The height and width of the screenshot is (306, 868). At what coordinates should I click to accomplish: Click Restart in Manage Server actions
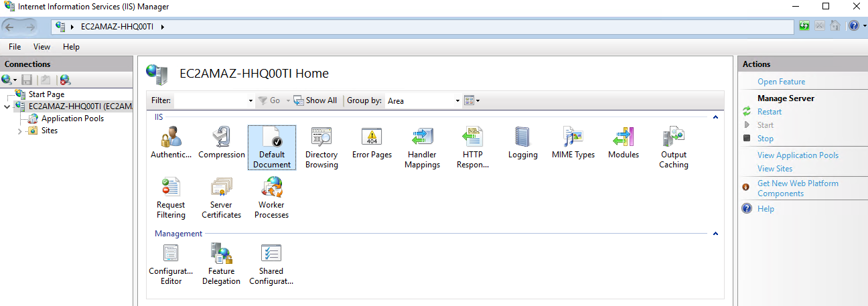[x=770, y=112]
